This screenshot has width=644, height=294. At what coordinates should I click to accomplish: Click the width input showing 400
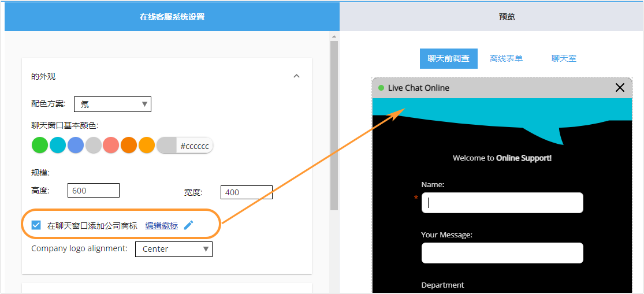pos(247,192)
